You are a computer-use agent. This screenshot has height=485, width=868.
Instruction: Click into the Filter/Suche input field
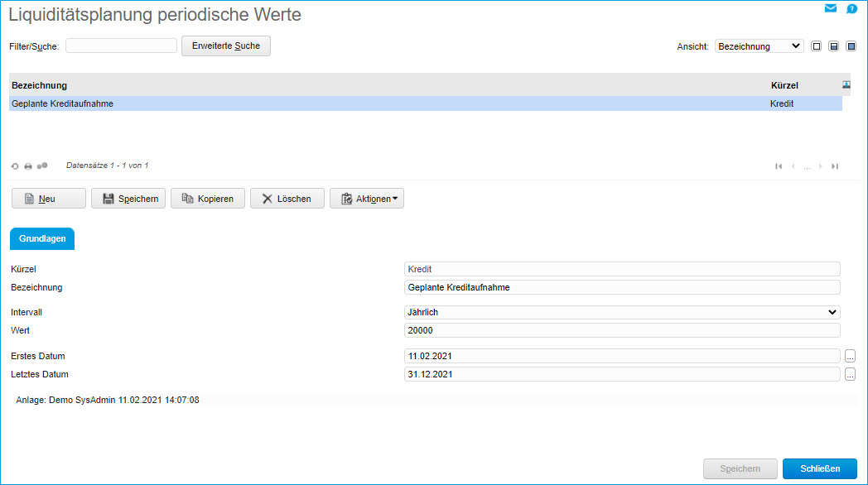121,46
